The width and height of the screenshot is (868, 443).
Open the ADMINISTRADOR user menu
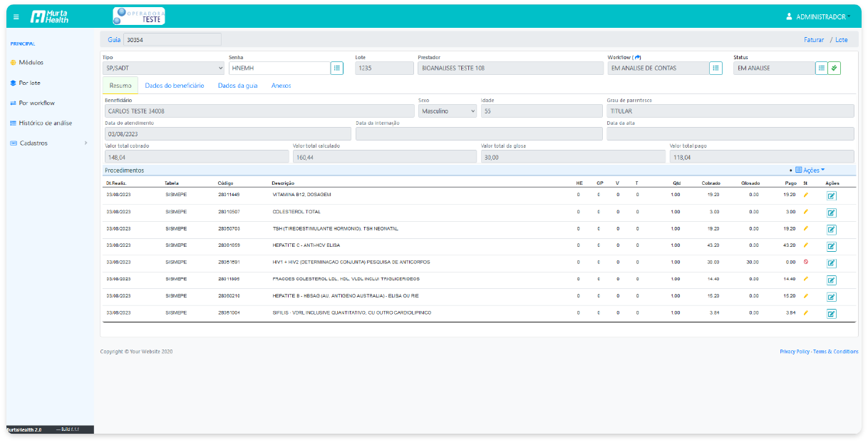coord(818,16)
